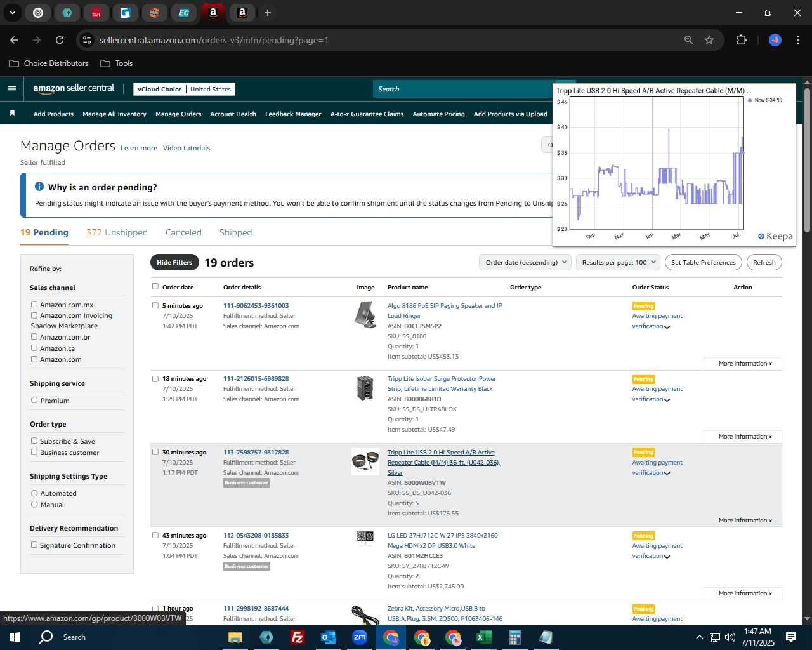Open Zoom from the taskbar
Image resolution: width=812 pixels, height=650 pixels.
tap(360, 637)
